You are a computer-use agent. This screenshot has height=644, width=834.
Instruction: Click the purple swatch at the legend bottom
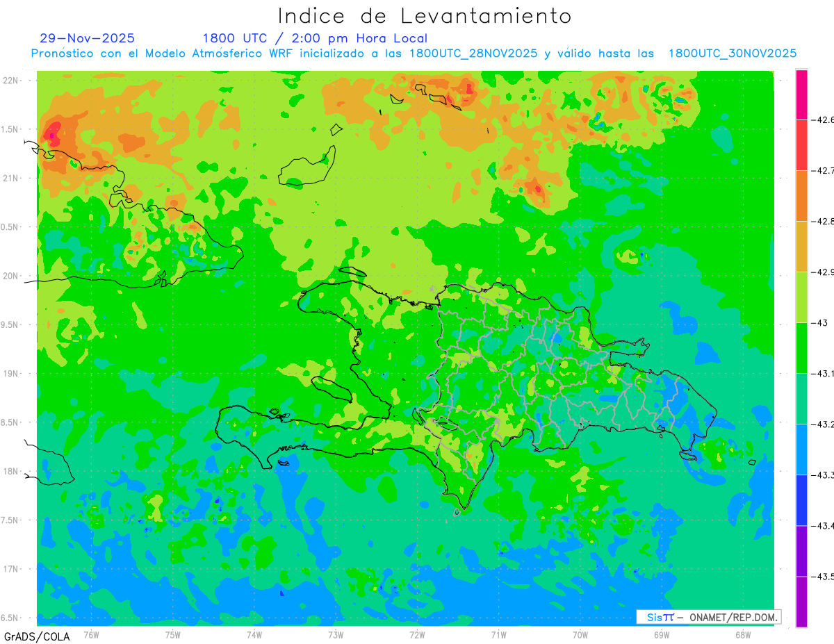[x=801, y=602]
